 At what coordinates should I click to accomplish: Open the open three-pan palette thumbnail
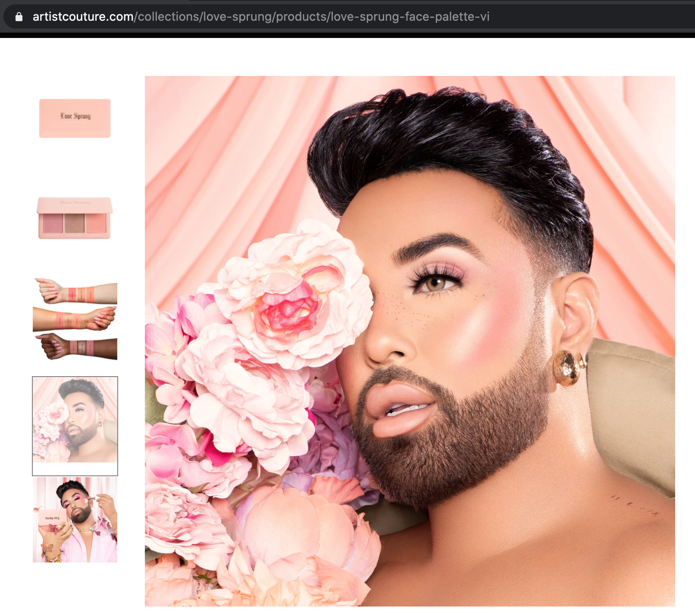click(x=75, y=218)
